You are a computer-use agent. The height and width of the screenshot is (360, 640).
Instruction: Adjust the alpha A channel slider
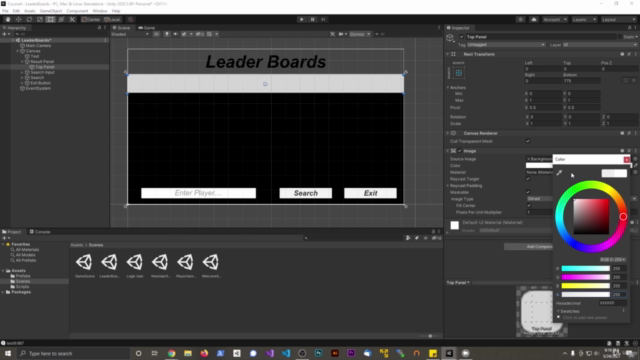click(585, 294)
